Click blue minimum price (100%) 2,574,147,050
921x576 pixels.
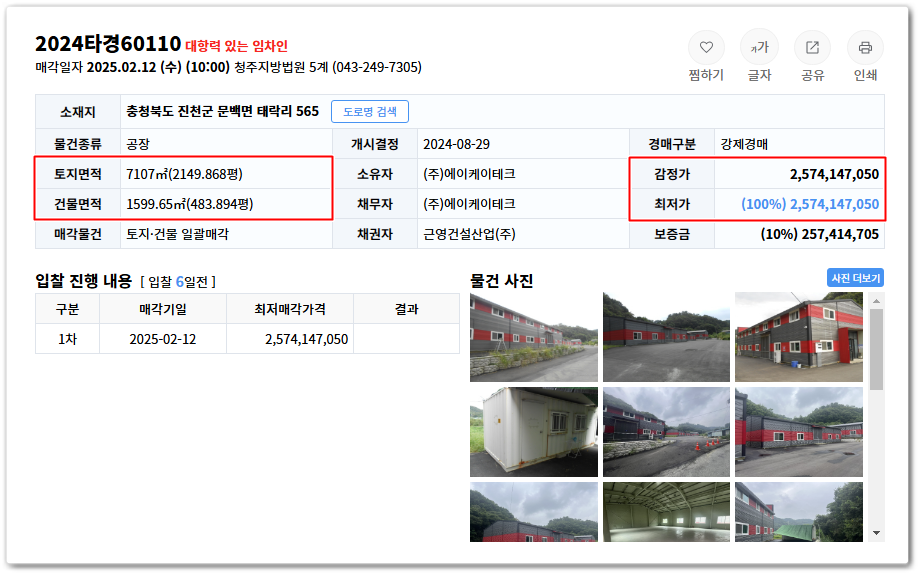810,204
